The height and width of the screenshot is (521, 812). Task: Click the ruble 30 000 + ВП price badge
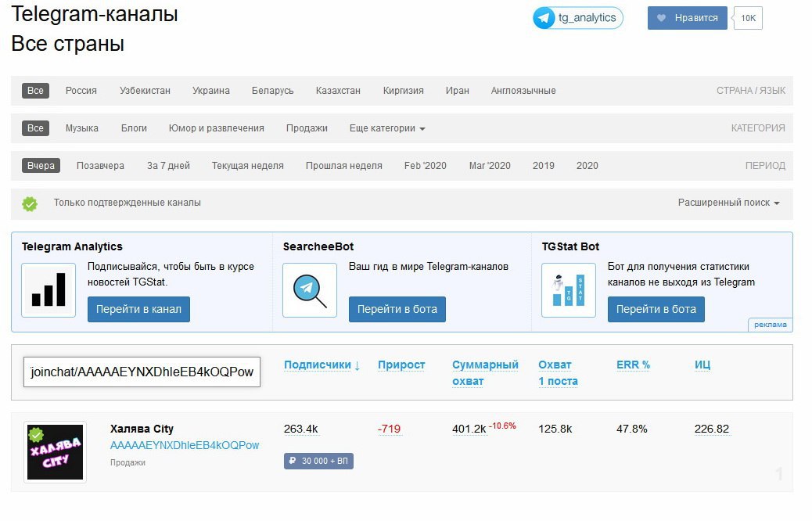pos(318,461)
